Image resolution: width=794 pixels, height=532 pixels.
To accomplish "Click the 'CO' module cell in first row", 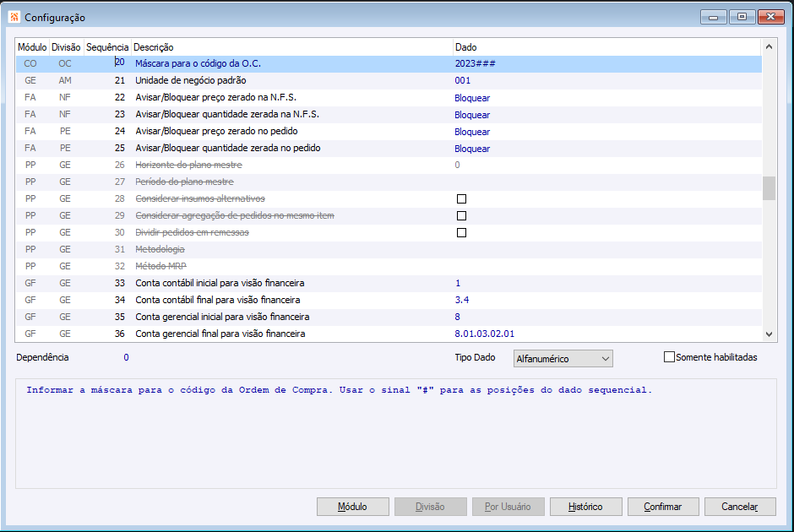I will (30, 64).
